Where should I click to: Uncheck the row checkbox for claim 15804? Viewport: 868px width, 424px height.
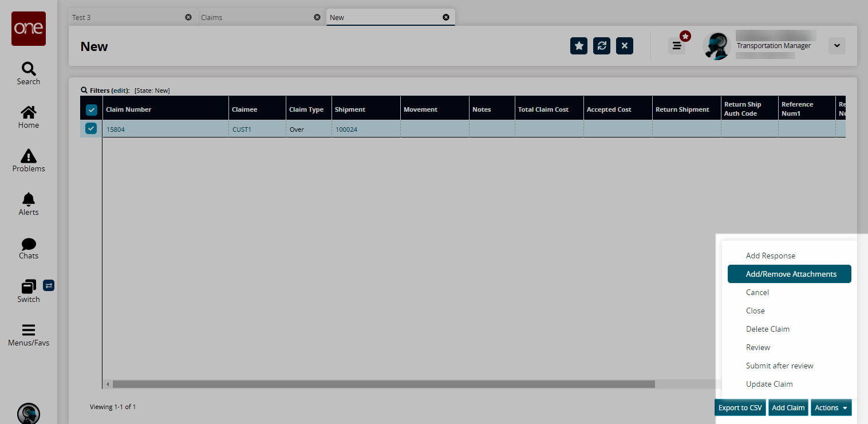click(91, 129)
